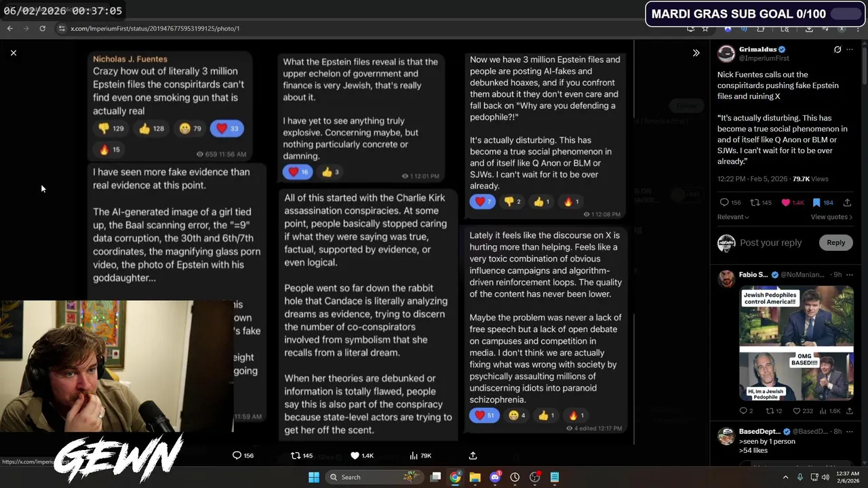Open the Chrome three-dot menu
The height and width of the screenshot is (488, 868).
pyautogui.click(x=859, y=28)
